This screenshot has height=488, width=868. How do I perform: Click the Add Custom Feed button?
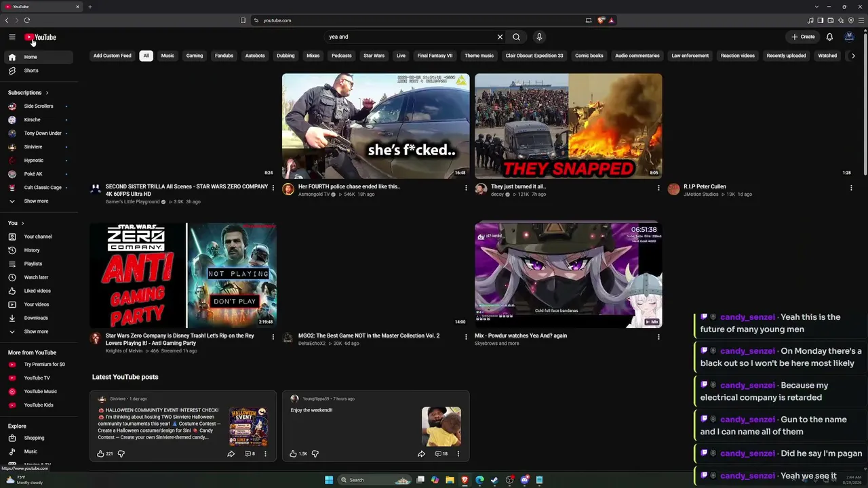[113, 56]
